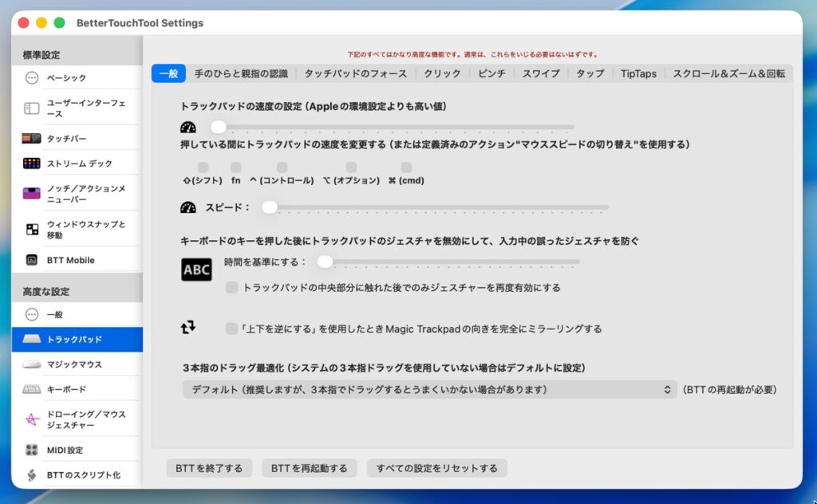Image resolution: width=817 pixels, height=504 pixels.
Task: Click the トラックパッドの速度 slider handle
Action: point(218,127)
